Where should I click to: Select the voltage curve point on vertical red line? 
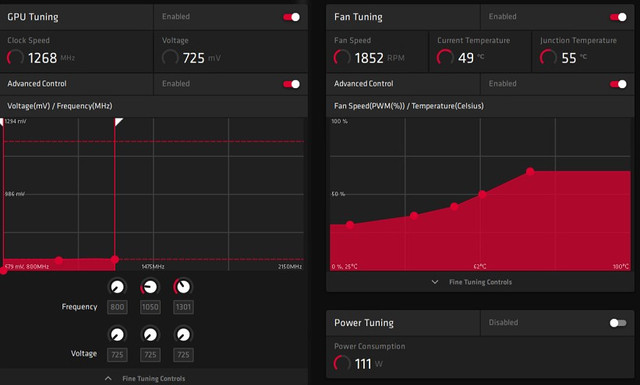click(115, 259)
